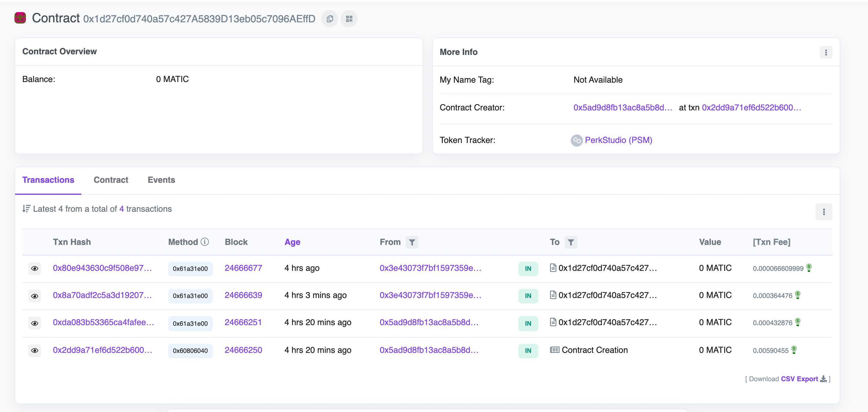Open From address in block 24666250 row
This screenshot has height=412, width=868.
429,350
